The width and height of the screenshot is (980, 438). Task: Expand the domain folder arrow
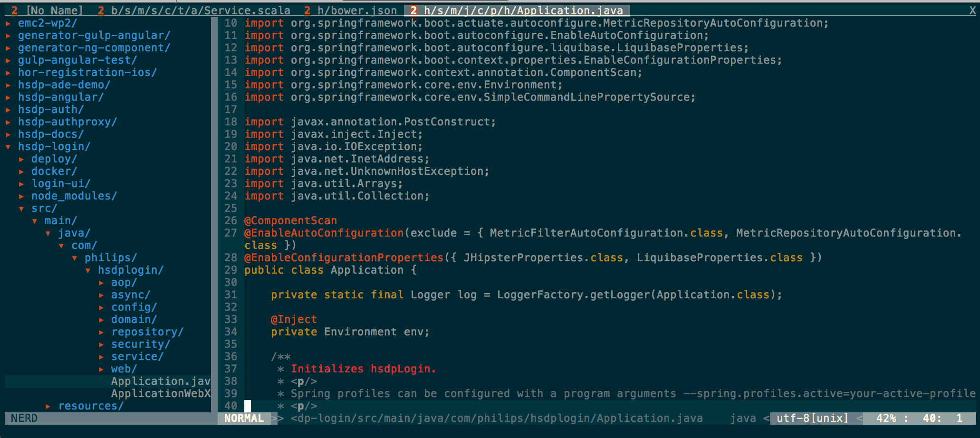102,320
